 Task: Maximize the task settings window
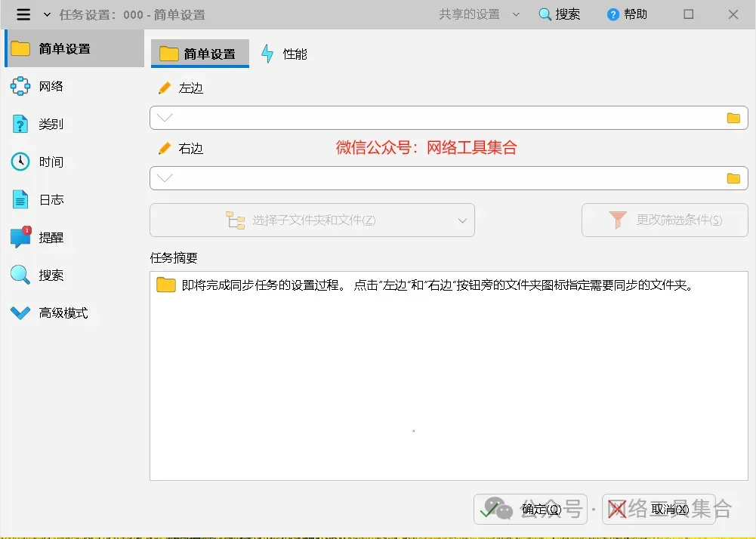689,14
